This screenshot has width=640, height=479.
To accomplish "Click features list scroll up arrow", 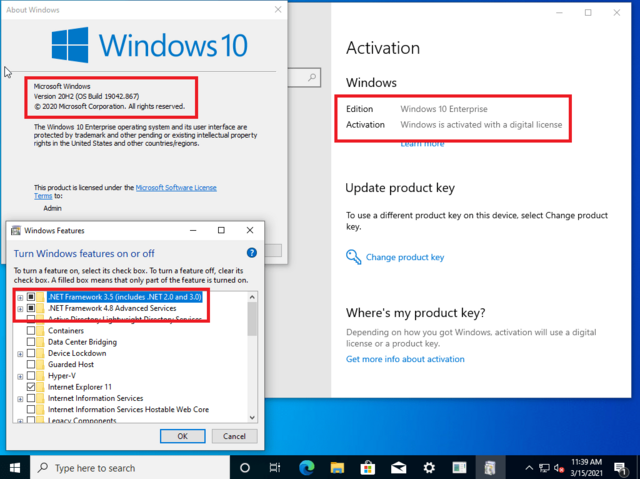I will [x=252, y=297].
